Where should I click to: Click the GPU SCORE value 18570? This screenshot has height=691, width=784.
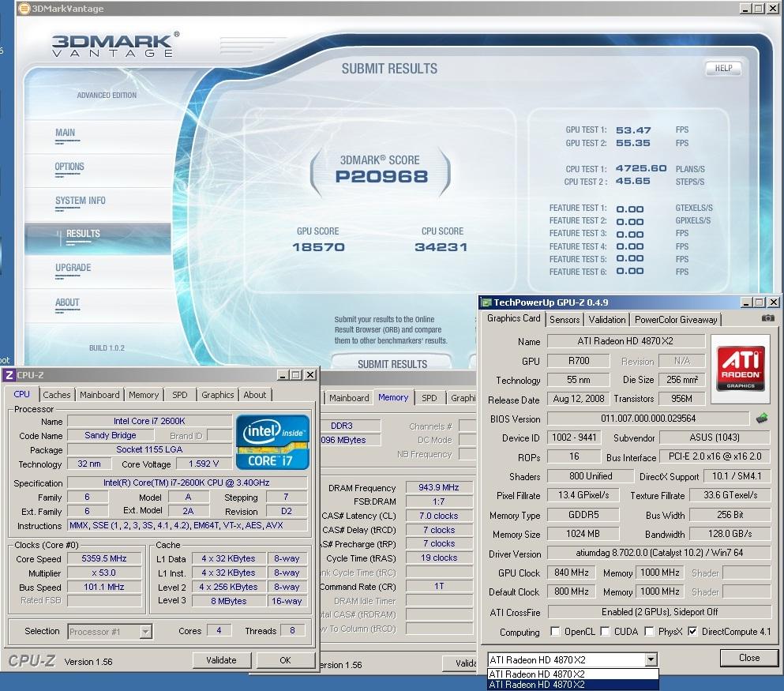(318, 247)
